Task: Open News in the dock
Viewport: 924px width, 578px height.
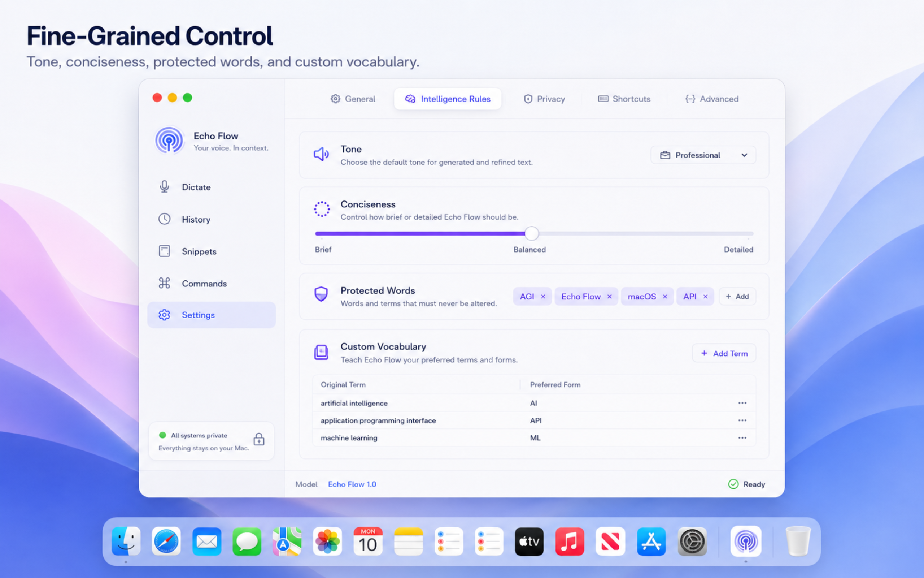Action: pyautogui.click(x=610, y=541)
